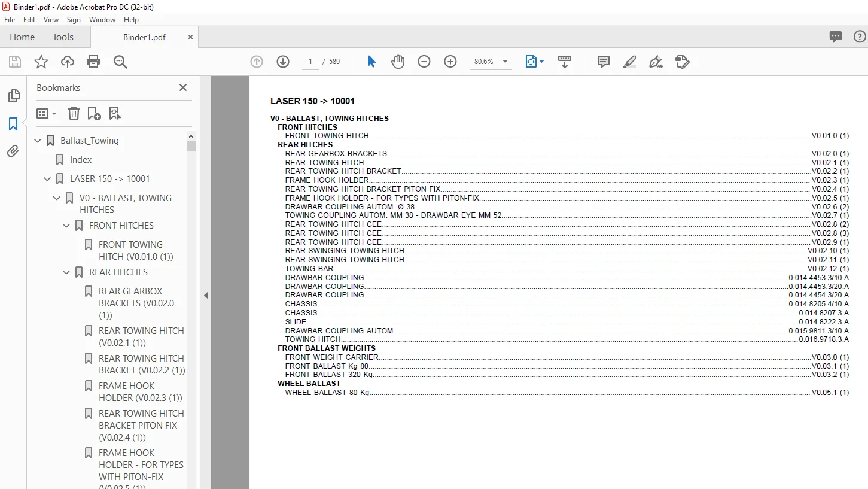Viewport: 868px width, 489px height.
Task: Activate the Hand pan tool
Action: (x=398, y=62)
